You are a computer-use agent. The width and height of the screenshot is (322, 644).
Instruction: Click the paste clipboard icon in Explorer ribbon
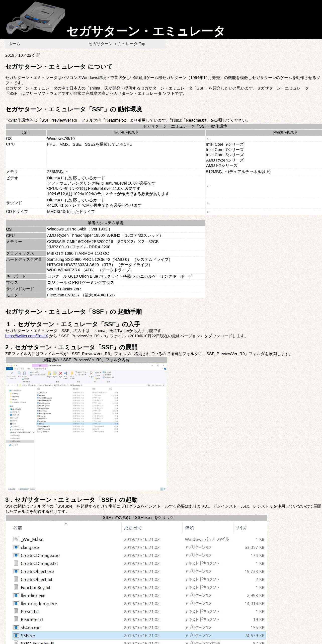(x=25, y=373)
